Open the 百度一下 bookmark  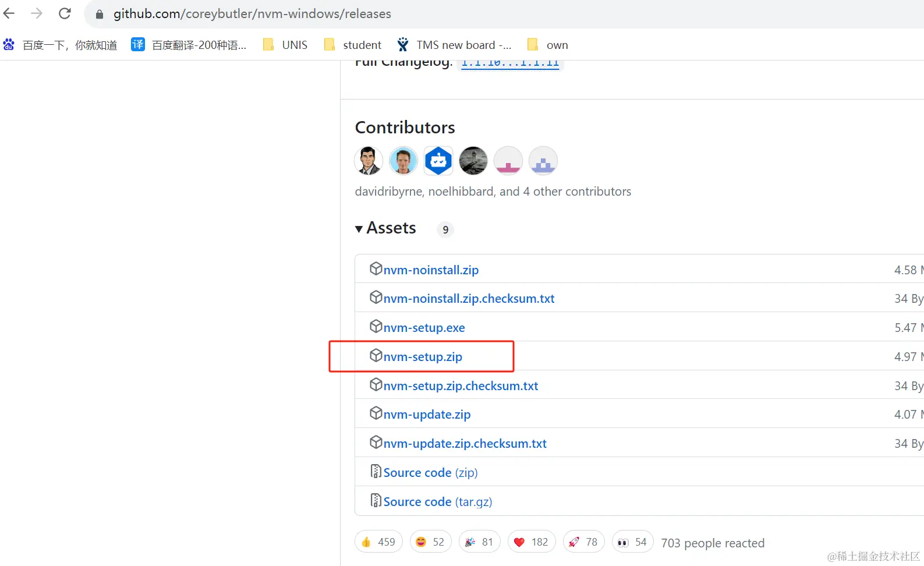[x=61, y=45]
